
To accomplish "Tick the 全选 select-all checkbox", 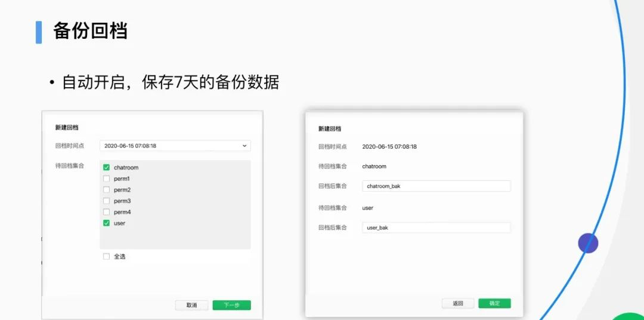I will (106, 256).
